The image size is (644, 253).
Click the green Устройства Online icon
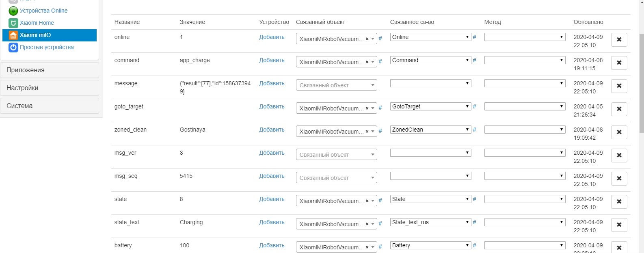point(13,11)
